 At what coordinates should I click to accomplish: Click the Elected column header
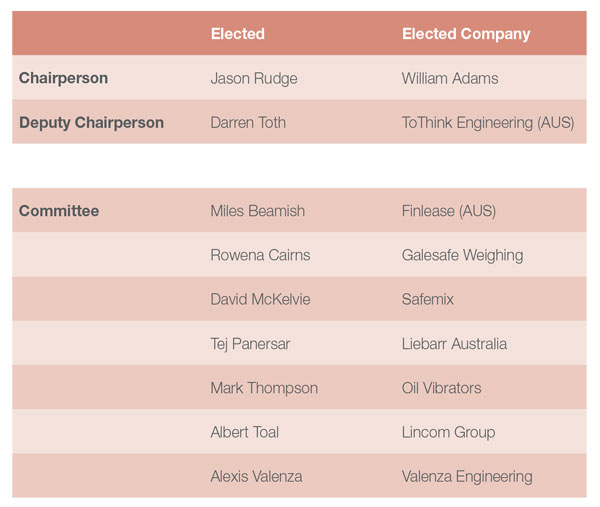(x=238, y=34)
